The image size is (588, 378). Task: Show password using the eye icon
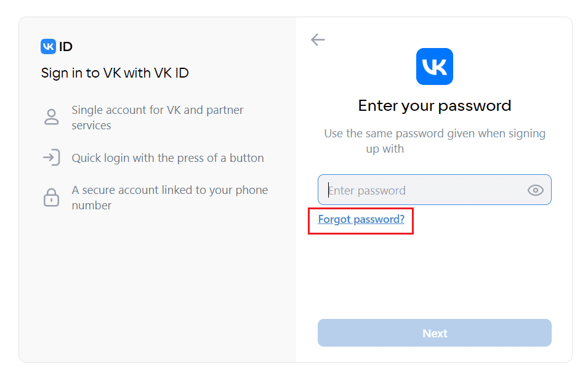click(535, 190)
